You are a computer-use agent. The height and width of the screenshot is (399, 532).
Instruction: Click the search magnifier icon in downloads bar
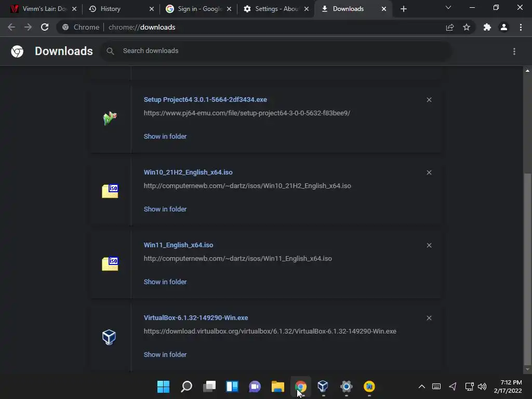click(x=110, y=51)
